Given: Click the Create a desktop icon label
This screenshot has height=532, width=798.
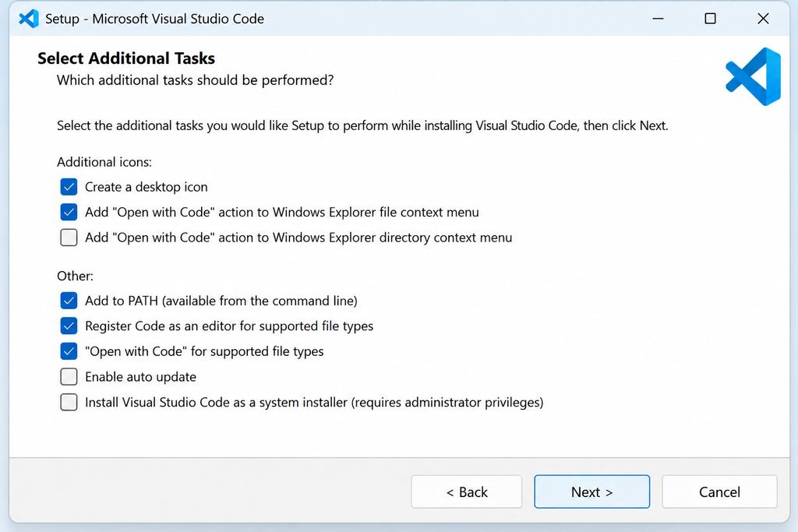Looking at the screenshot, I should pos(146,187).
